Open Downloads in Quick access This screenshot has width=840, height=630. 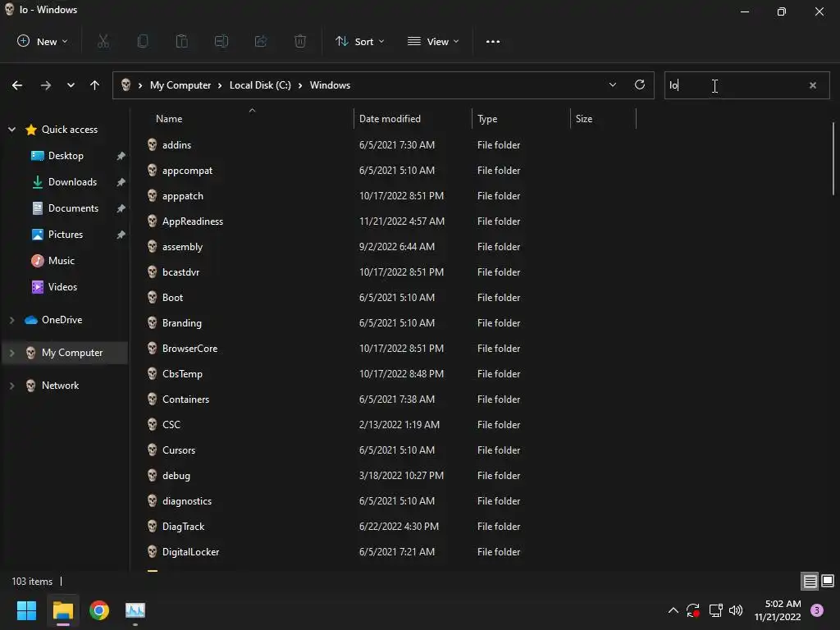coord(72,181)
